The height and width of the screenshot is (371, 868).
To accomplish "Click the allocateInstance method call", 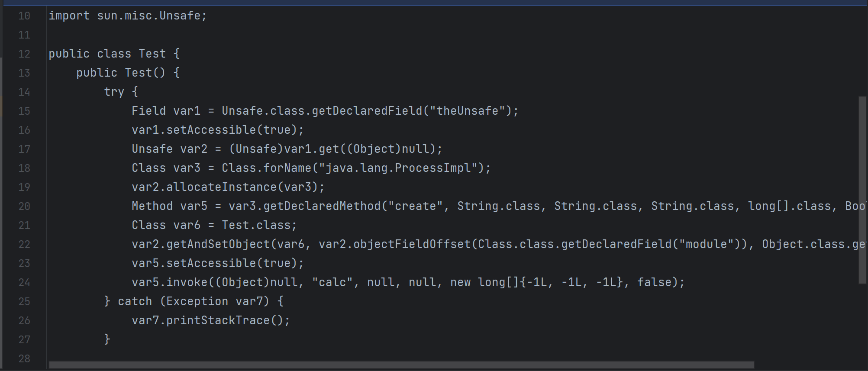I will 221,187.
